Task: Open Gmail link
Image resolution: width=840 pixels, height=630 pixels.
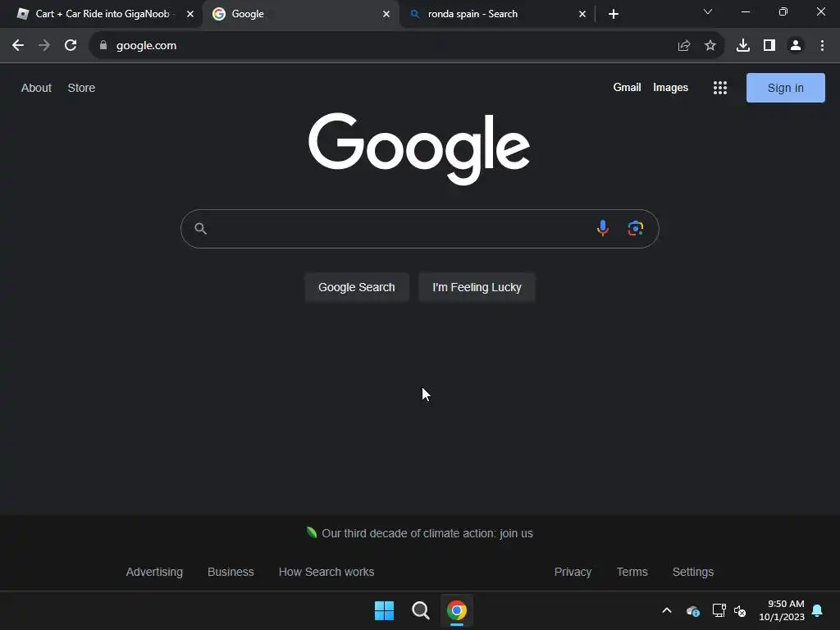Action: click(627, 87)
